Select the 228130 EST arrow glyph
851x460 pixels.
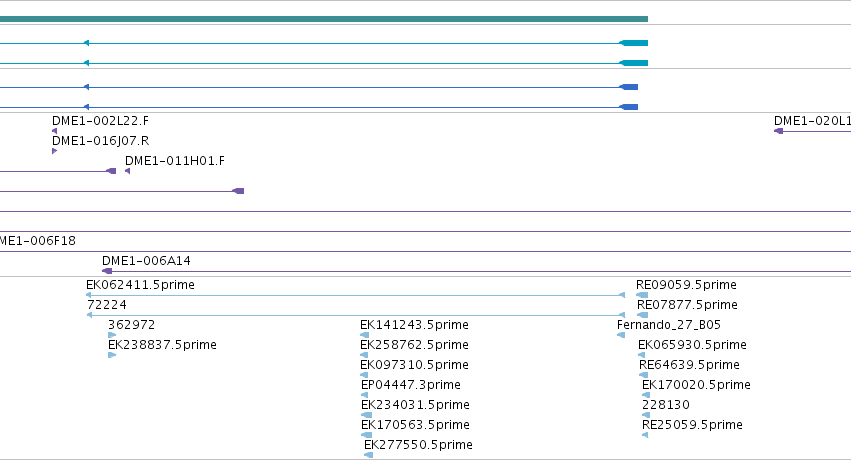pos(646,415)
